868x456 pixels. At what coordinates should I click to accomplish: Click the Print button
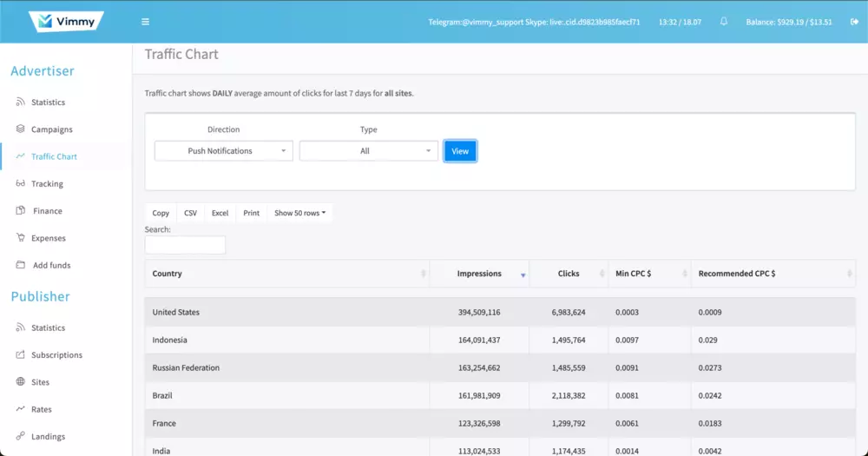pos(252,213)
